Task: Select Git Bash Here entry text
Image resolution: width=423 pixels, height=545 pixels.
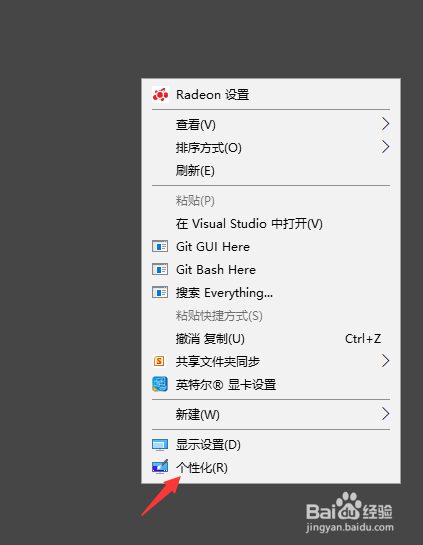Action: (216, 269)
